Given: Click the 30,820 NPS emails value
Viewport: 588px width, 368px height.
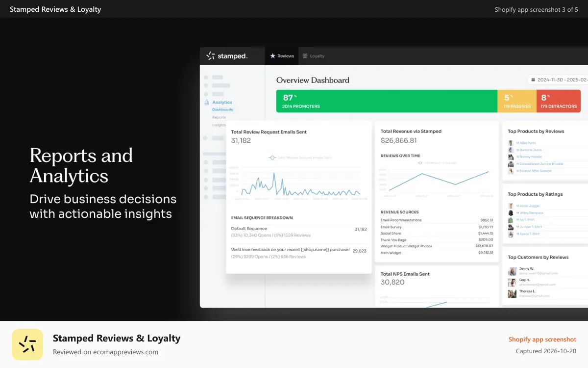Looking at the screenshot, I should click(392, 282).
